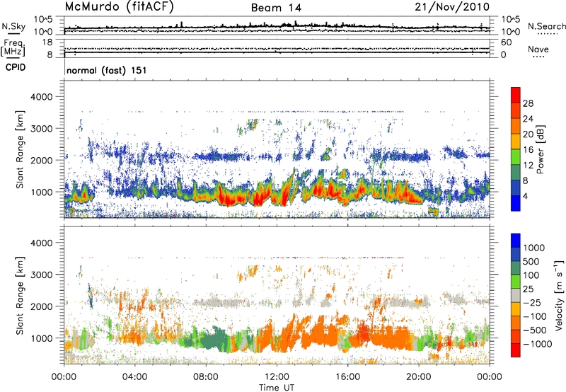Click the orange 20–24 dB power swatch
Screen dimensions: 566x392
(516, 127)
